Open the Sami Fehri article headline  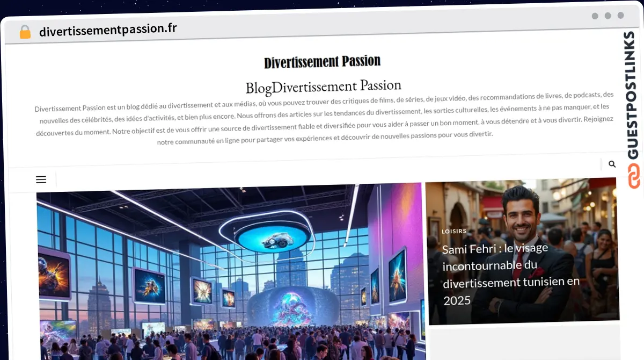click(511, 274)
